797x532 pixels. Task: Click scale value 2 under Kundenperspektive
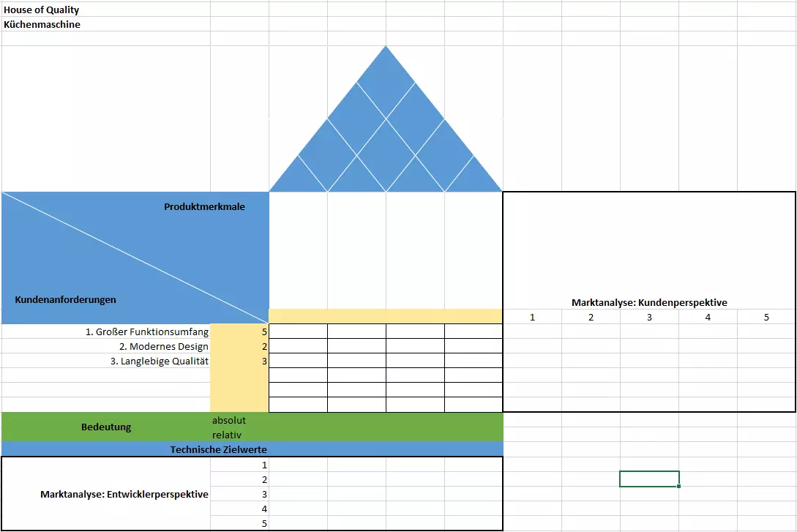tap(591, 317)
